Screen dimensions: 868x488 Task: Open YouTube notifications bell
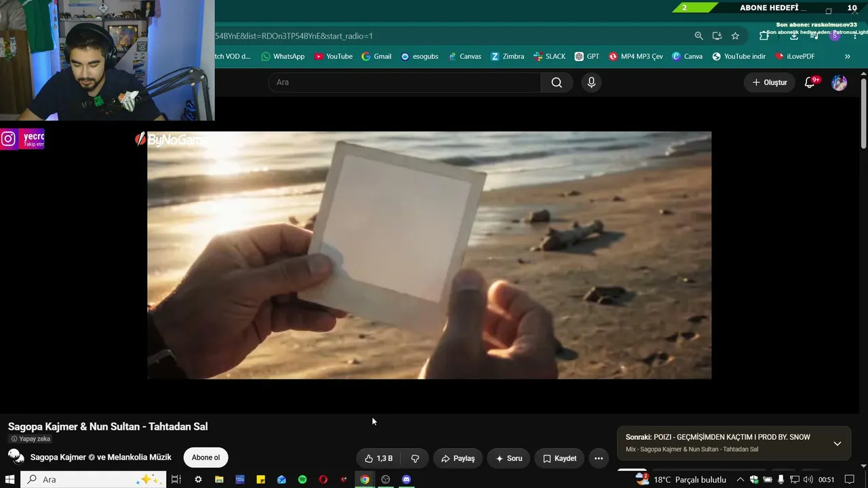coord(810,83)
